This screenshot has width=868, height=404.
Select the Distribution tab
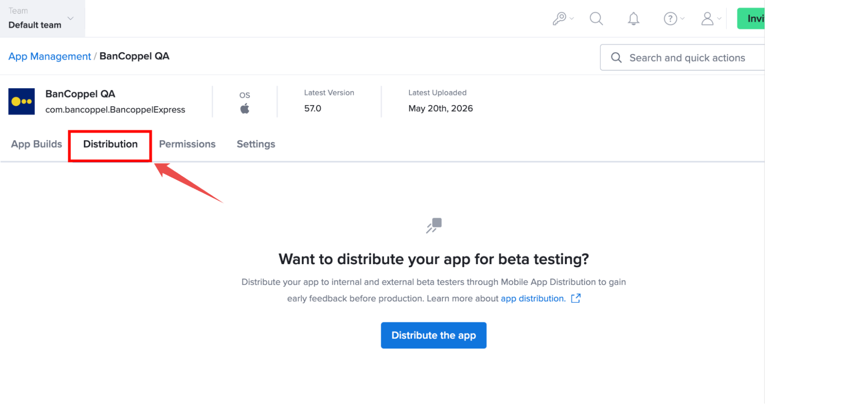pos(110,144)
